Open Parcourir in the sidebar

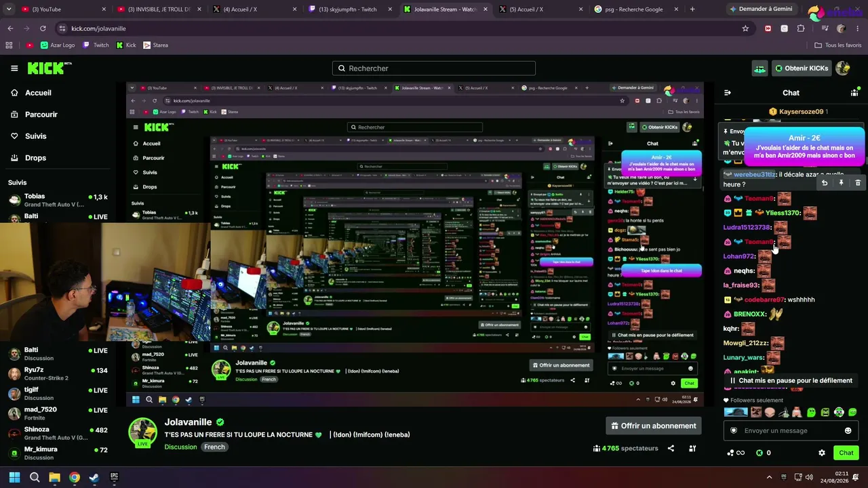(x=34, y=115)
